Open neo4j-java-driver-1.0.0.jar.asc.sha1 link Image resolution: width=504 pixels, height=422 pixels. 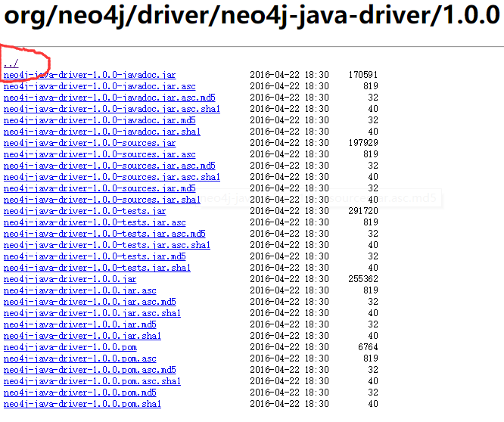[92, 313]
